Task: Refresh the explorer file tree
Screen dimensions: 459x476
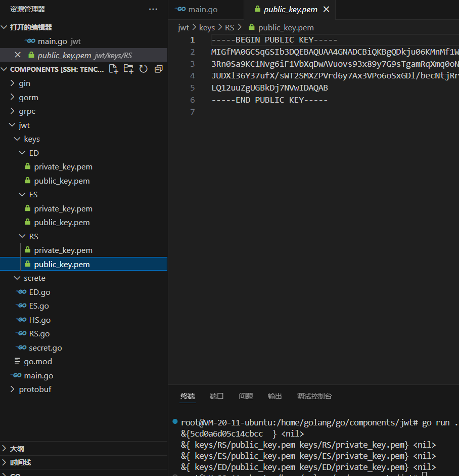Action: pyautogui.click(x=144, y=69)
